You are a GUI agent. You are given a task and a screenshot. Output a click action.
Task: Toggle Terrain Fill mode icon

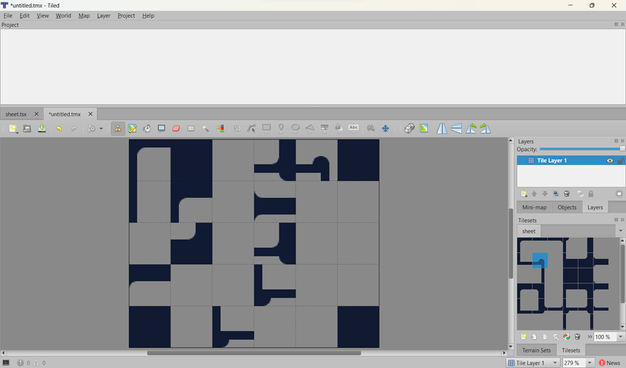pos(424,129)
